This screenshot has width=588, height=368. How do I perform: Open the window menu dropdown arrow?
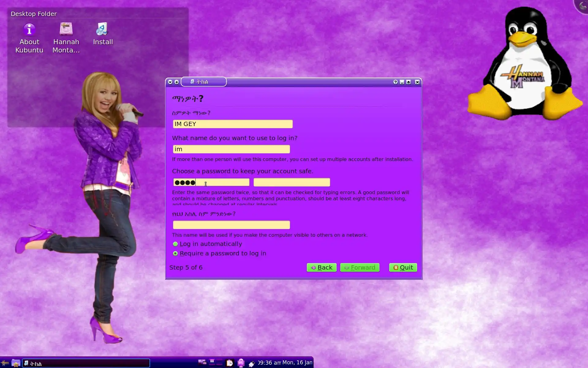pos(170,82)
